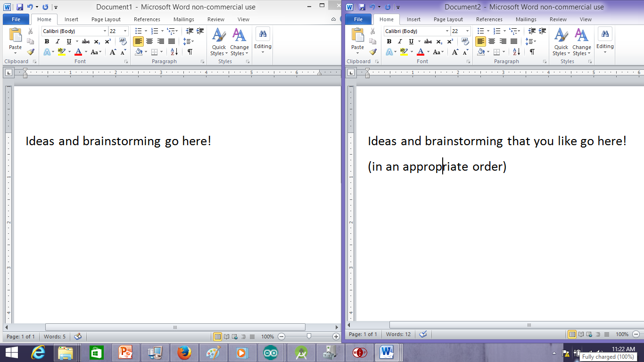Apply yellow text highlight color in Document1
644x362 pixels.
[x=61, y=52]
